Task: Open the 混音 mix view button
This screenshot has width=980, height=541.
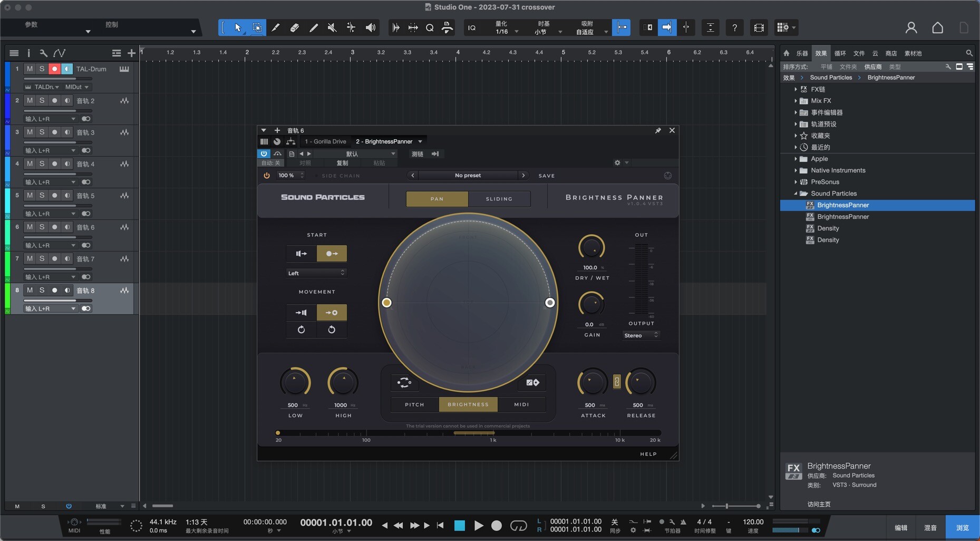Action: (930, 527)
